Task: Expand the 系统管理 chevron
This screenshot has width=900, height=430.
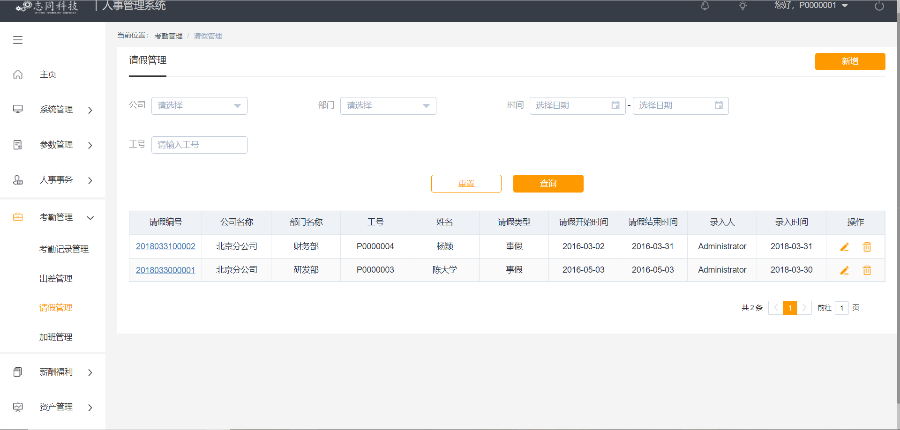Action: (x=90, y=110)
